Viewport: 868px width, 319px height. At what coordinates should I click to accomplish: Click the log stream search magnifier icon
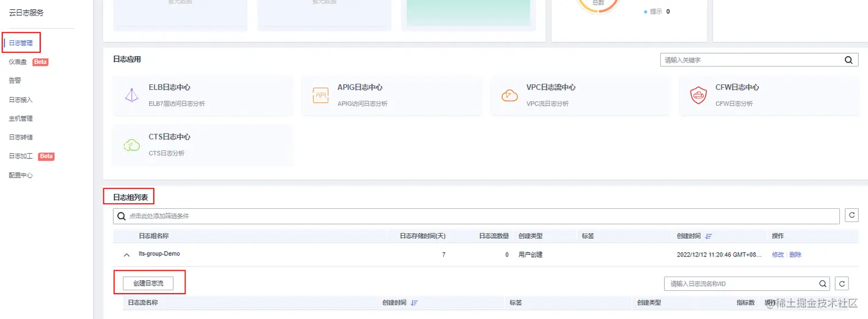pyautogui.click(x=823, y=283)
